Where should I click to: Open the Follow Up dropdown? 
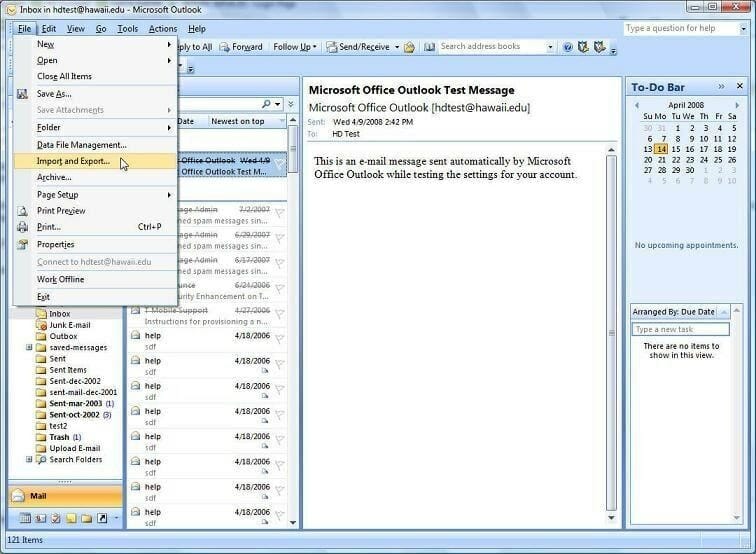[x=295, y=47]
